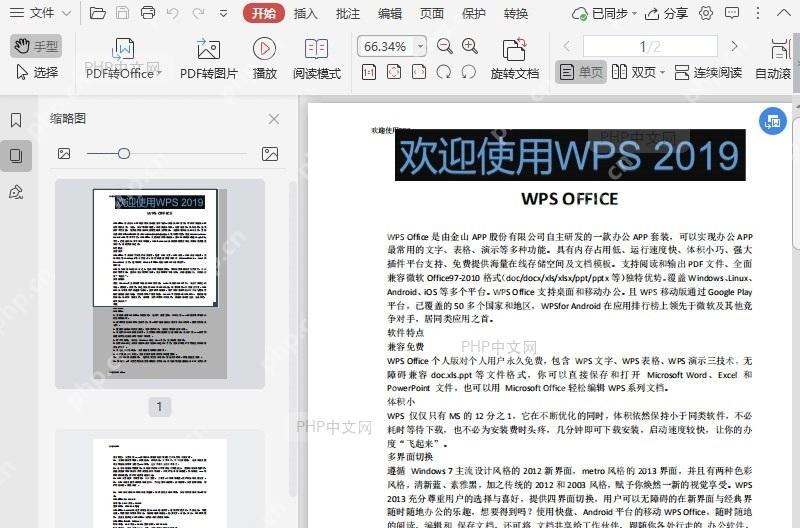
Task: Click the rotate clockwise icon
Action: coord(444,72)
